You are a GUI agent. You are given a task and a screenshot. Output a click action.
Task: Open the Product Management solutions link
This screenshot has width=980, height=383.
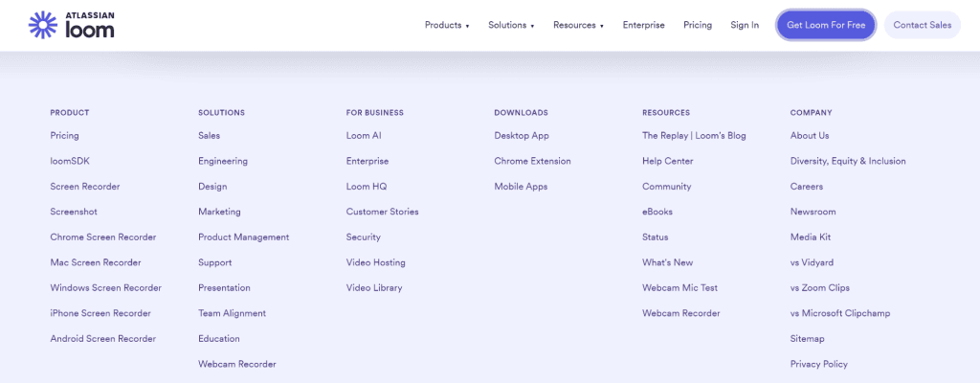coord(243,237)
